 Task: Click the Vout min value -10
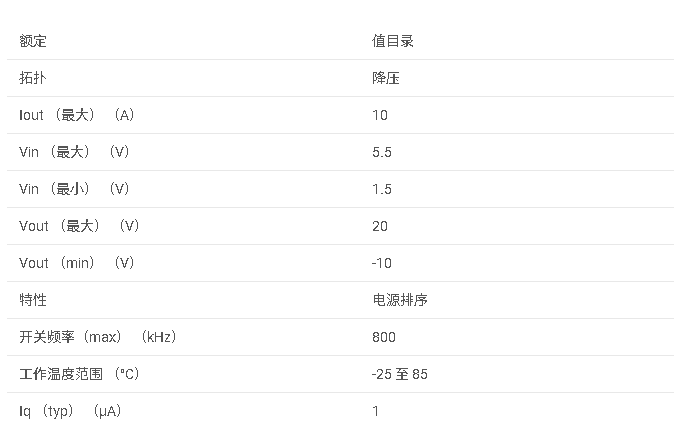tap(382, 263)
